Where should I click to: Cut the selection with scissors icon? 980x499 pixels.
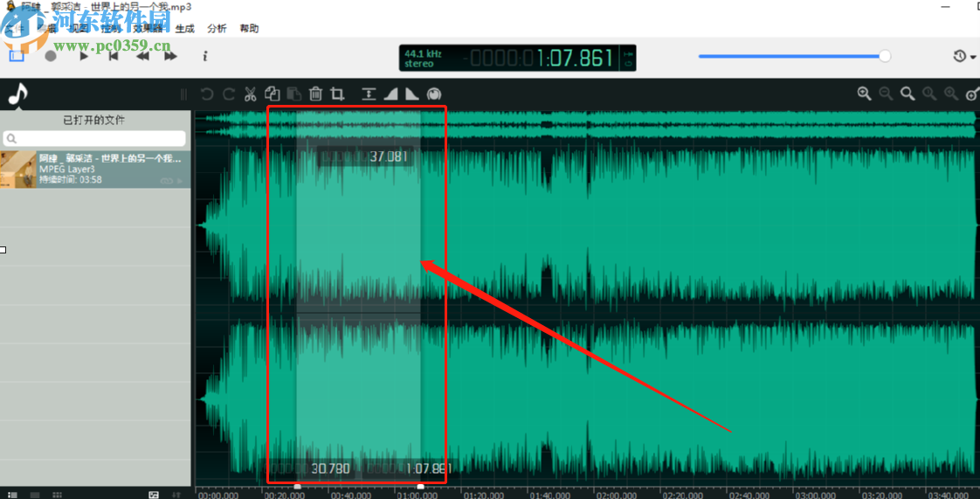[x=250, y=94]
